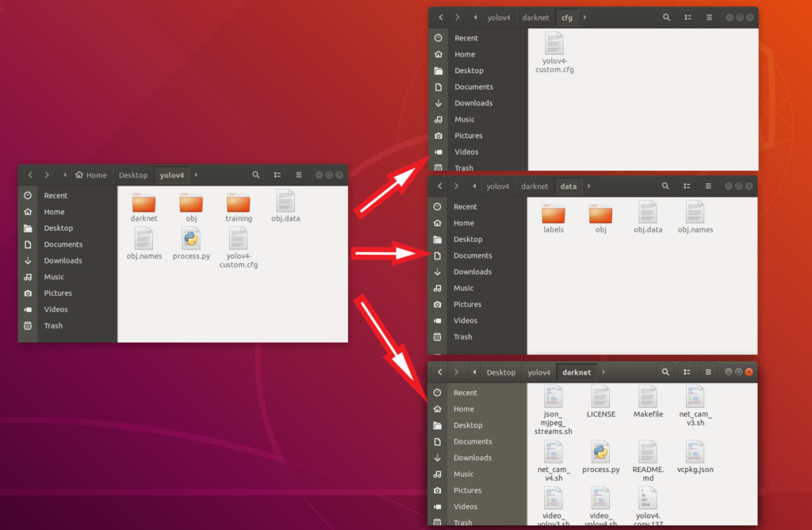Open hamburger menu in cfg window
812x530 pixels.
click(709, 17)
